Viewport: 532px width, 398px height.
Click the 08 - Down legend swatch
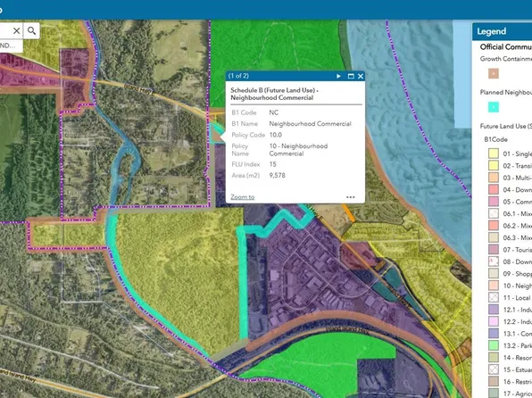point(494,261)
